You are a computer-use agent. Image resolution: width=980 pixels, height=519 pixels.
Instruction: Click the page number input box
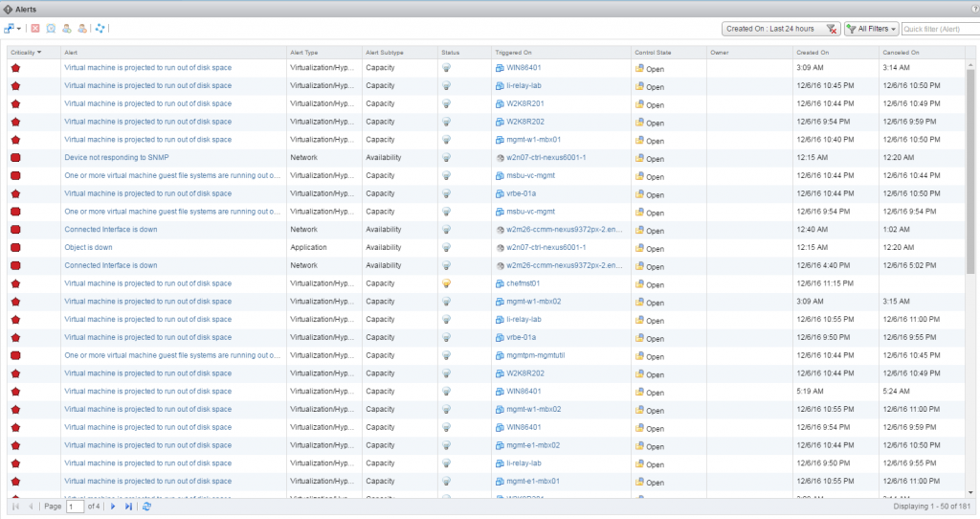(x=75, y=507)
